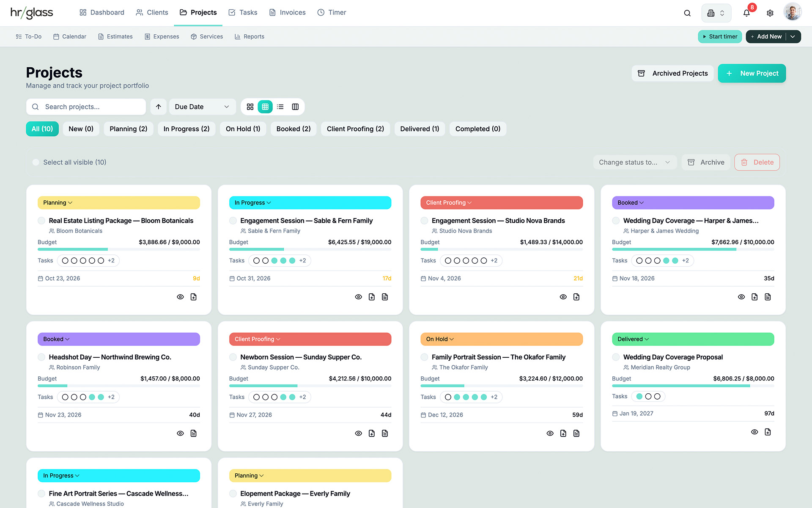
Task: Select Real Estate Listing Package project checkbox
Action: tap(41, 221)
